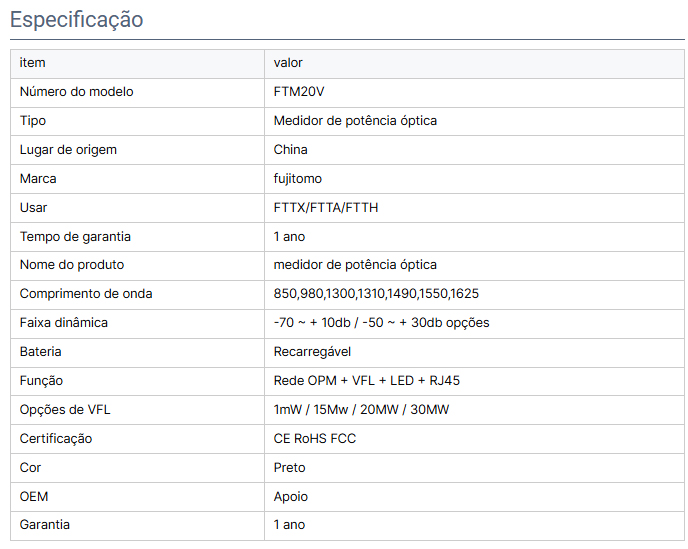Select the Lugar de origem label
Viewport: 688px width, 549px height.
pyautogui.click(x=68, y=150)
